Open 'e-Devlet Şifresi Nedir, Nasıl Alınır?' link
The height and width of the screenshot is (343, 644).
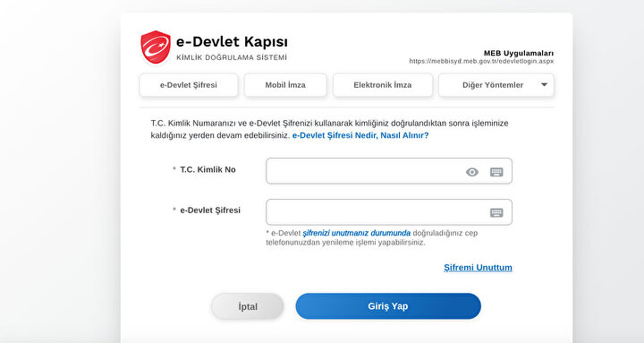[x=360, y=135]
